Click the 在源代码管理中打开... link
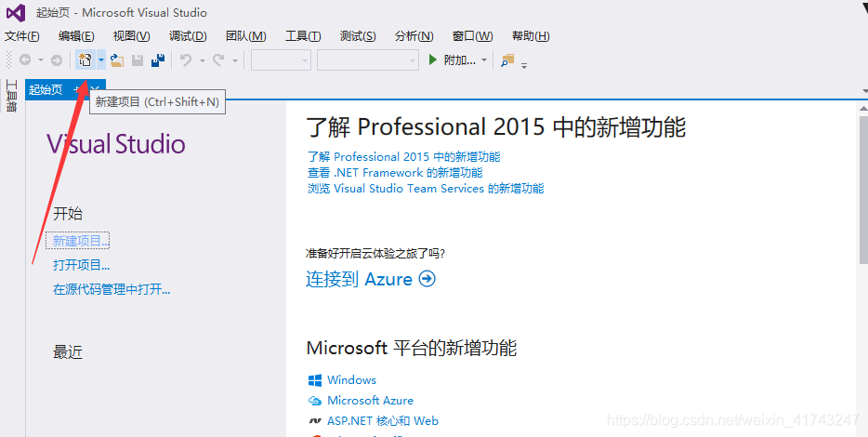 click(112, 289)
